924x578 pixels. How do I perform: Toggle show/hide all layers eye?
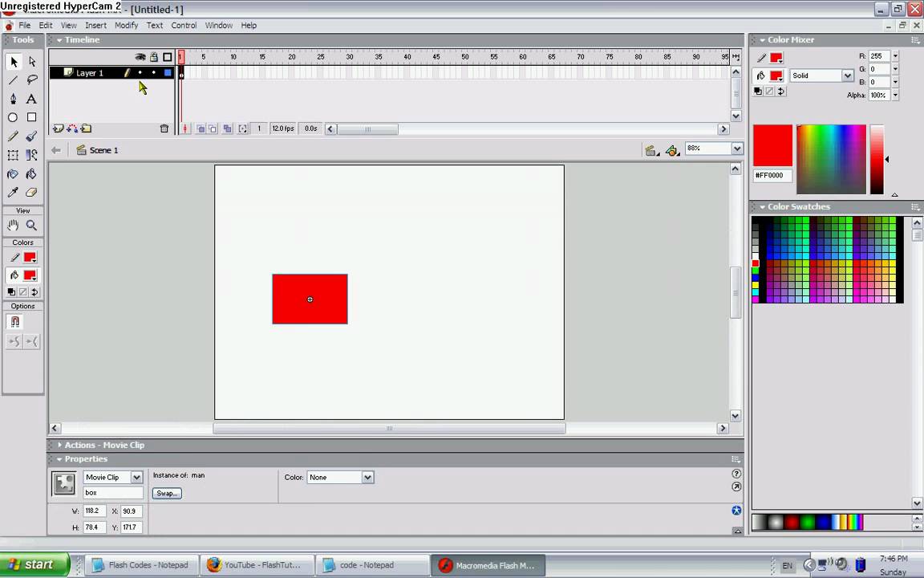[x=140, y=57]
